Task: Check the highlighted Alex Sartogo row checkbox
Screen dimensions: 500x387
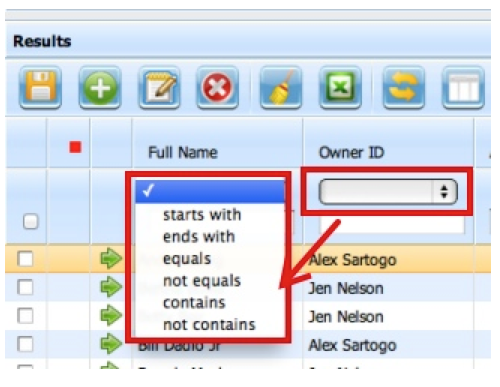Action: (x=26, y=259)
